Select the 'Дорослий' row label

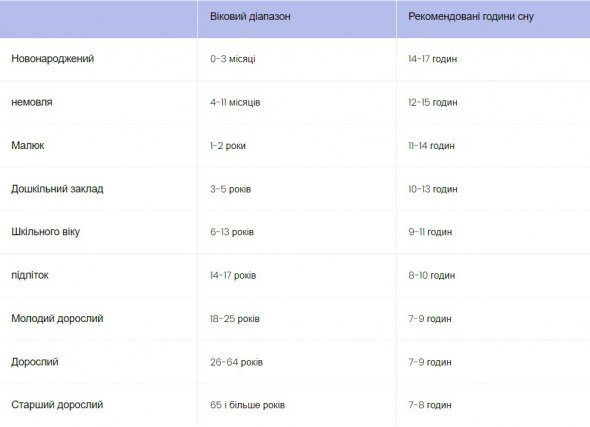point(35,362)
